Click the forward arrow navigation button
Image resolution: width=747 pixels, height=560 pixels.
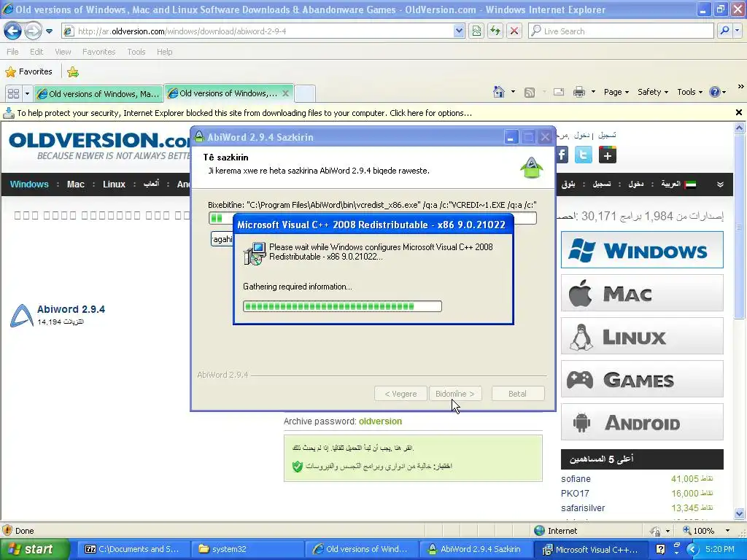pyautogui.click(x=32, y=31)
